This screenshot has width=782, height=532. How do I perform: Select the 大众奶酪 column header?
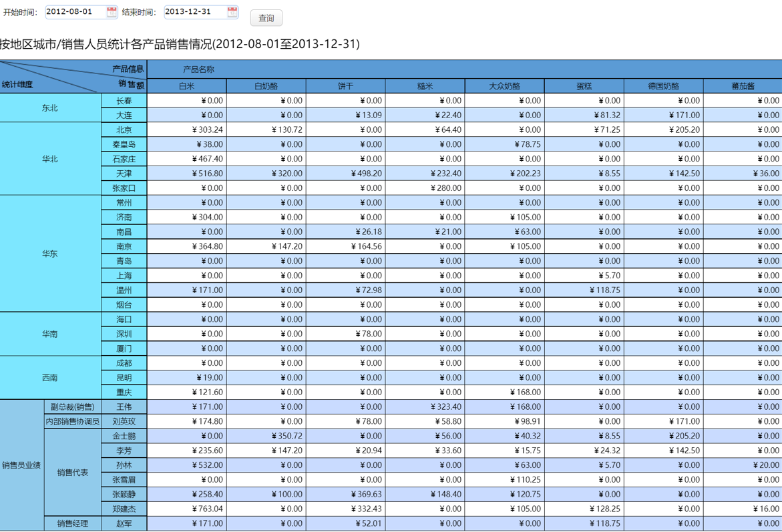pyautogui.click(x=505, y=85)
